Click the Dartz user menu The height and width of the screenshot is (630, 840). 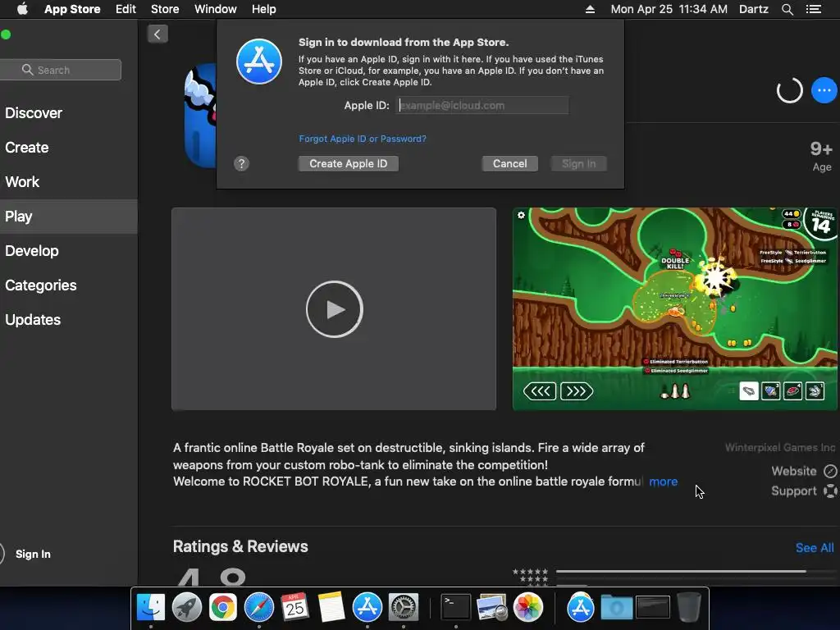(x=754, y=9)
